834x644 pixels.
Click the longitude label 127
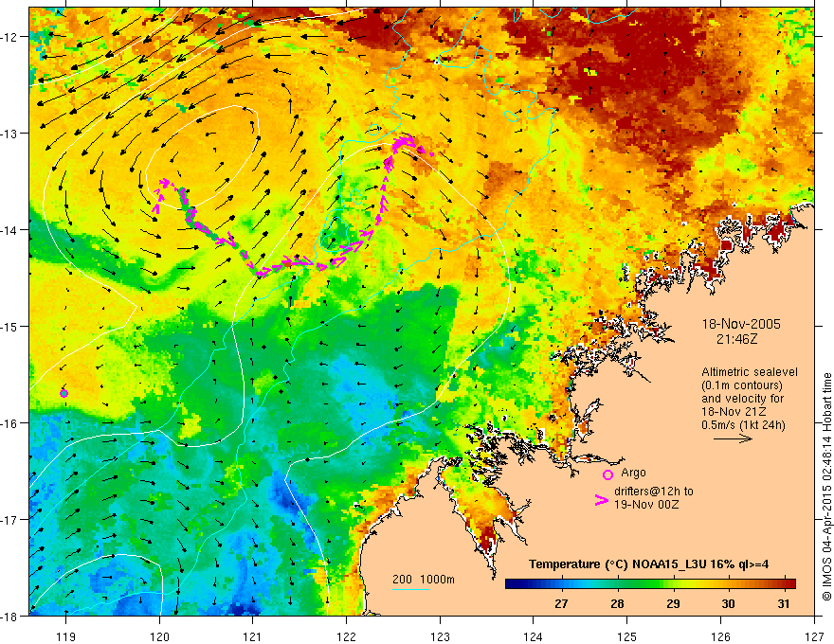(814, 636)
